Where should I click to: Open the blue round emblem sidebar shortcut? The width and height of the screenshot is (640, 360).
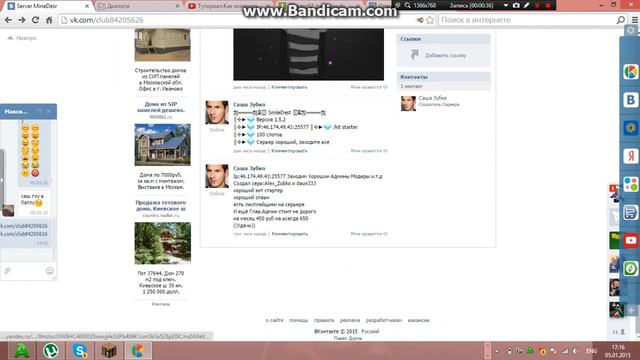point(631,128)
